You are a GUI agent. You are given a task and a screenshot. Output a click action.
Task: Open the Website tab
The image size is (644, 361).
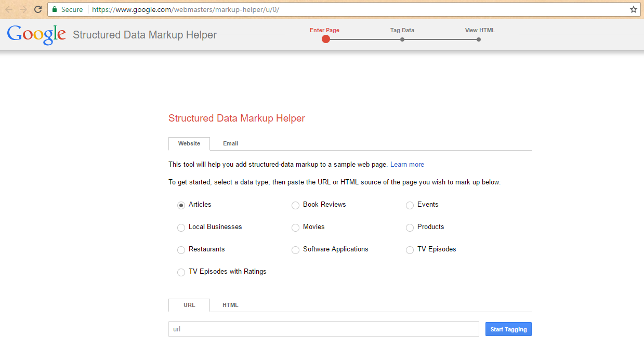click(189, 144)
